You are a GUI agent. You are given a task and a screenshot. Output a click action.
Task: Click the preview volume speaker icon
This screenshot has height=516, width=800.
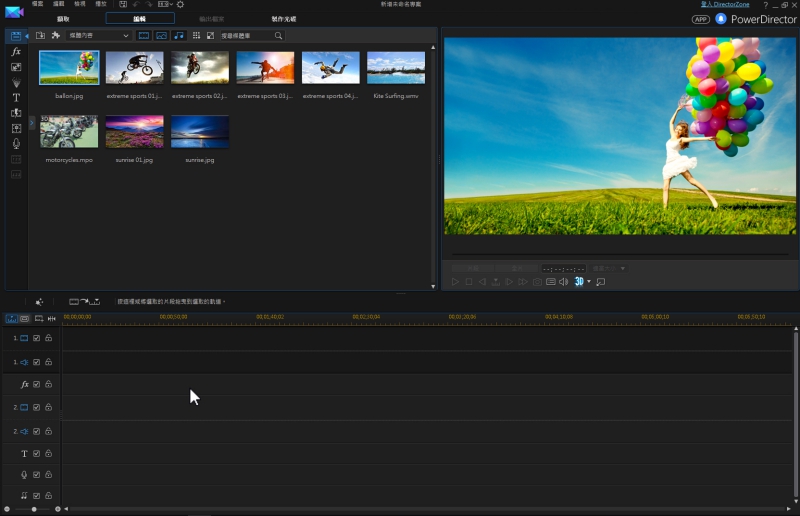pyautogui.click(x=563, y=282)
